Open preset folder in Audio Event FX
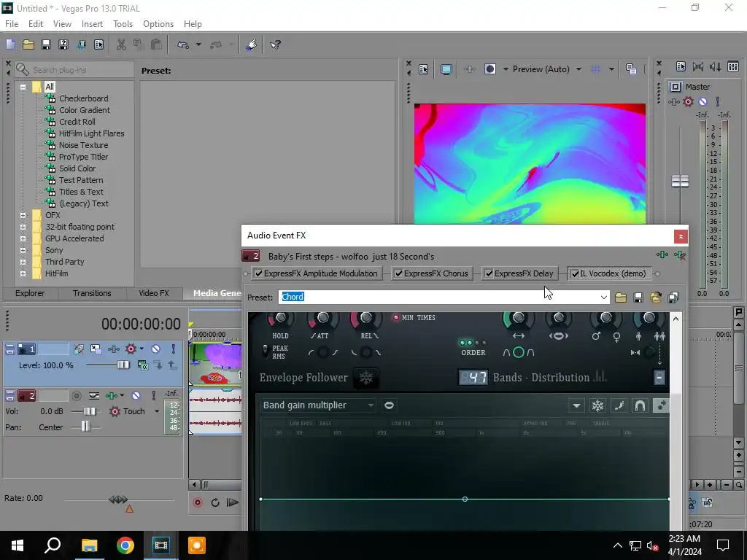Image resolution: width=747 pixels, height=560 pixels. coord(620,297)
